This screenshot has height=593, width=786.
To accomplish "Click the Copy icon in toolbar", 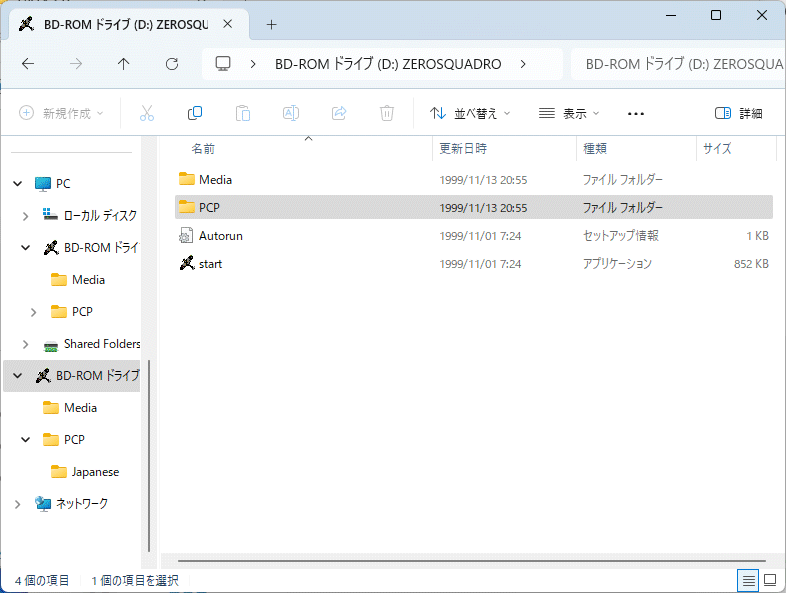I will click(x=194, y=113).
